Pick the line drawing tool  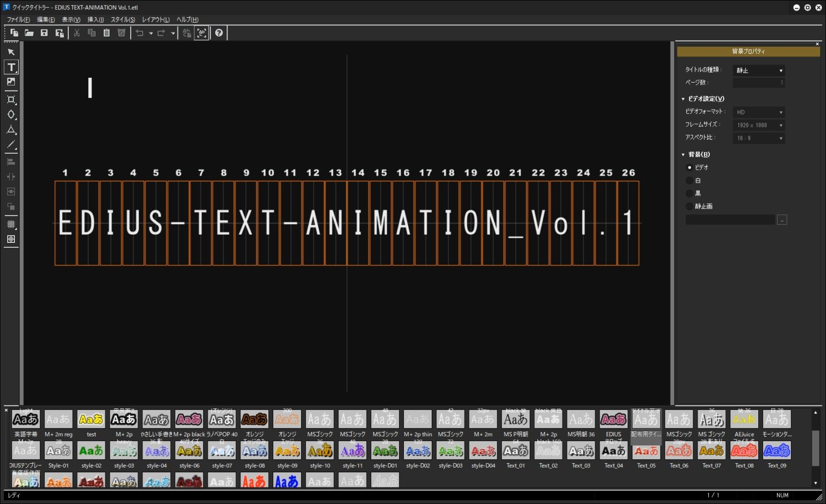[x=11, y=145]
